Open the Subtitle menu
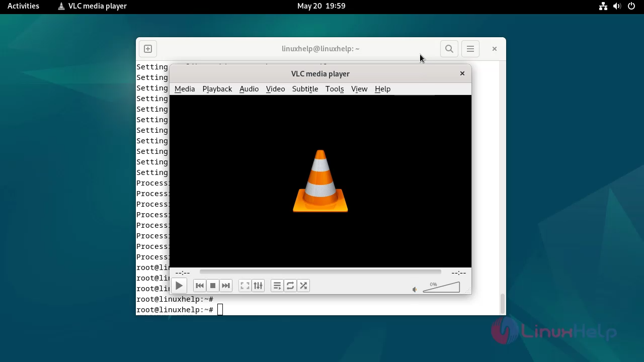The height and width of the screenshot is (362, 644). [x=305, y=88]
